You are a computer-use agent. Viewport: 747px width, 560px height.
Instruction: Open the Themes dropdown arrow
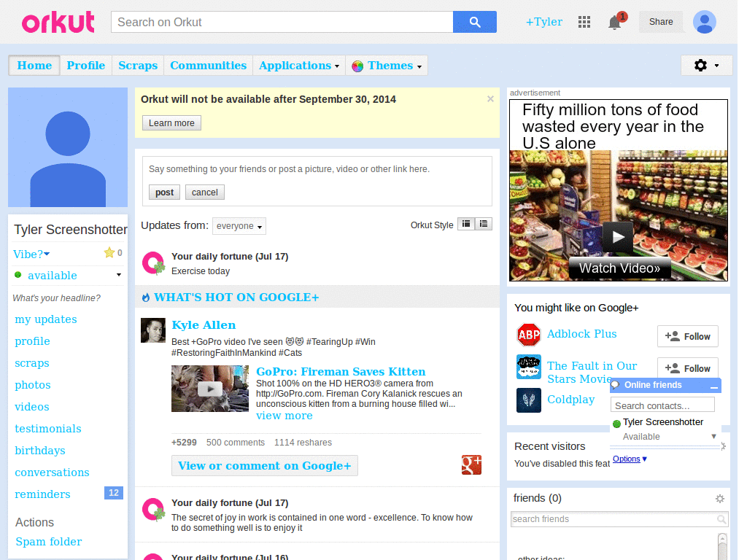pos(419,66)
